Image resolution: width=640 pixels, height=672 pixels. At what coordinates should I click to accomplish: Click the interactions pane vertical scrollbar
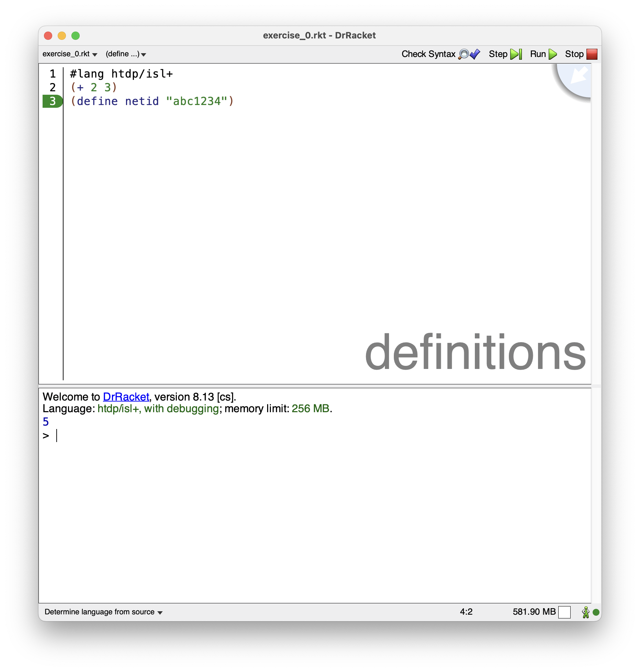(x=596, y=496)
